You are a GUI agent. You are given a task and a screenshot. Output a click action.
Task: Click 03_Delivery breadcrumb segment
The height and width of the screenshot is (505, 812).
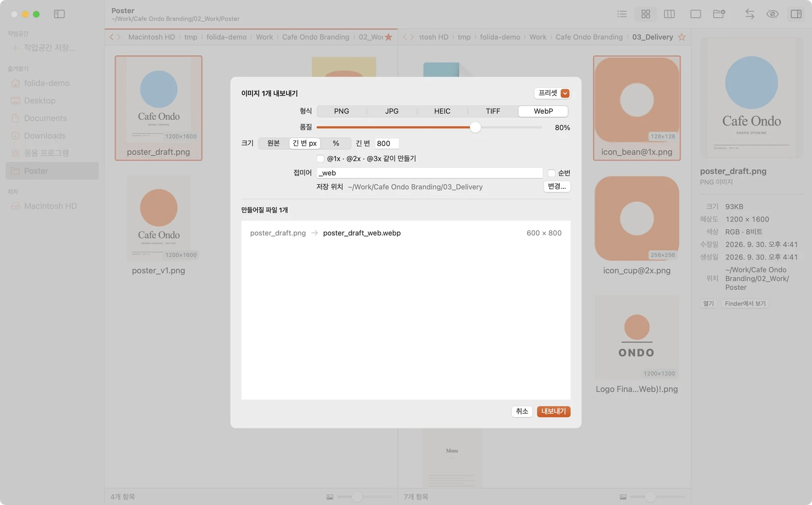click(653, 37)
